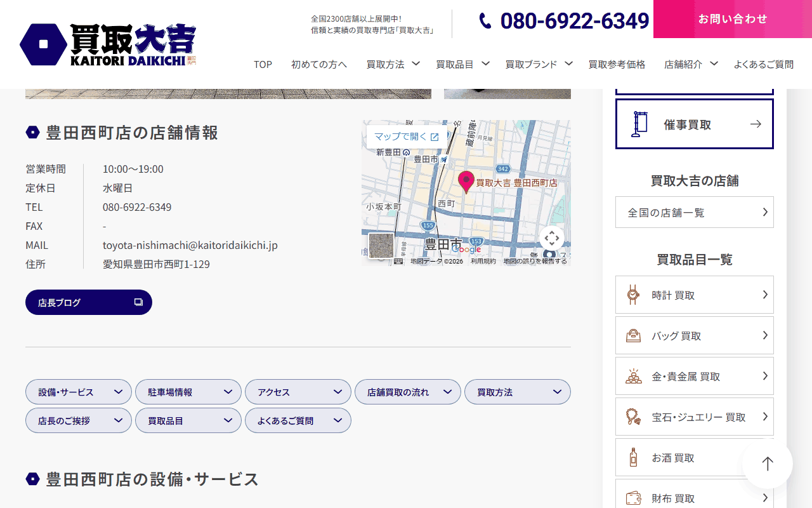Click the pink map pin marker

466,182
